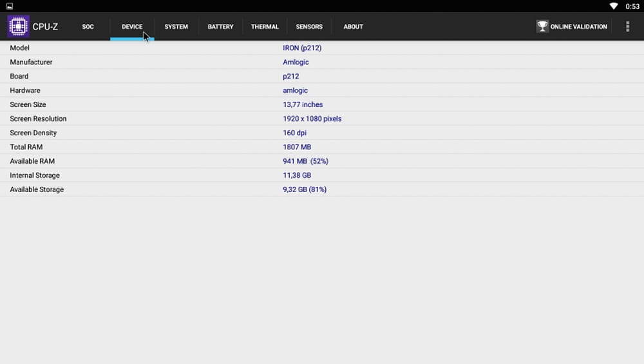Switch to the SENSORS tab
This screenshot has height=364, width=644.
tap(309, 26)
